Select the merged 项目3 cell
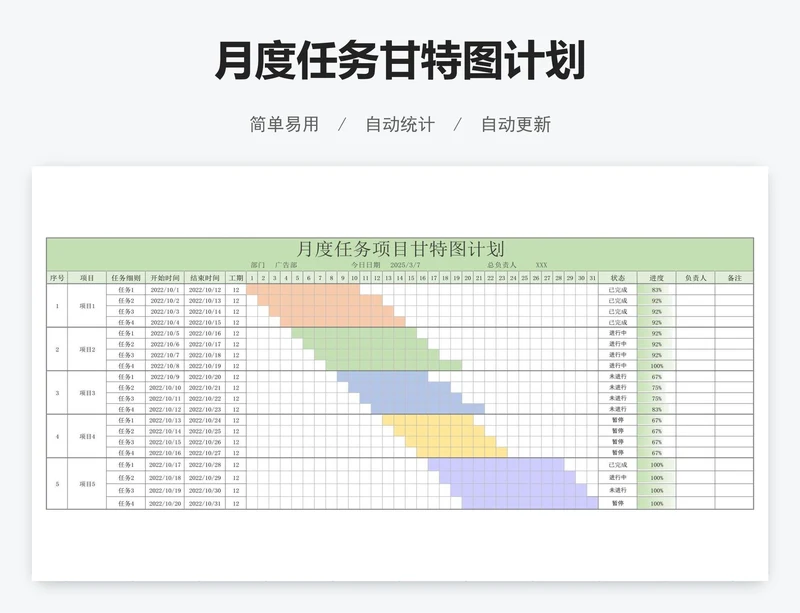 (x=87, y=393)
